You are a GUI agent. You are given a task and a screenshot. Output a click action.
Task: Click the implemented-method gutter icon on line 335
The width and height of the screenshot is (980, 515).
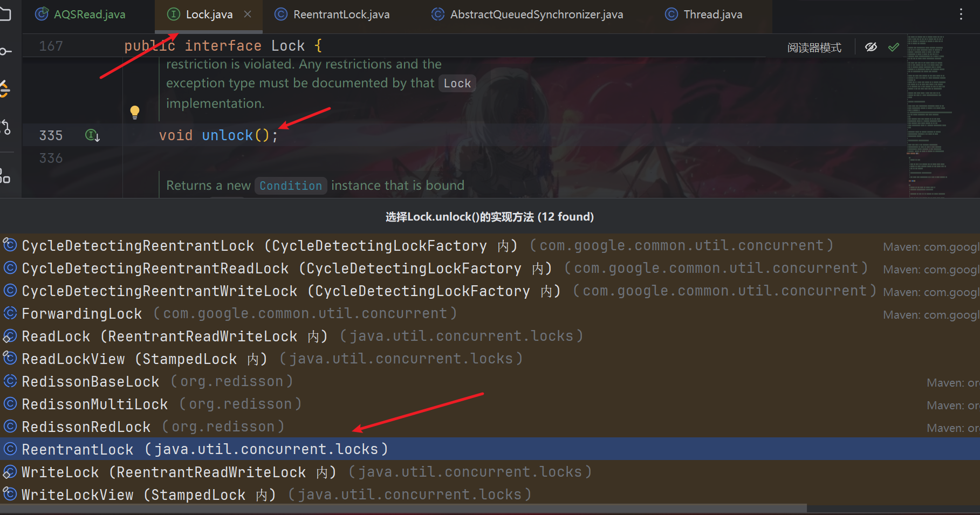coord(92,135)
